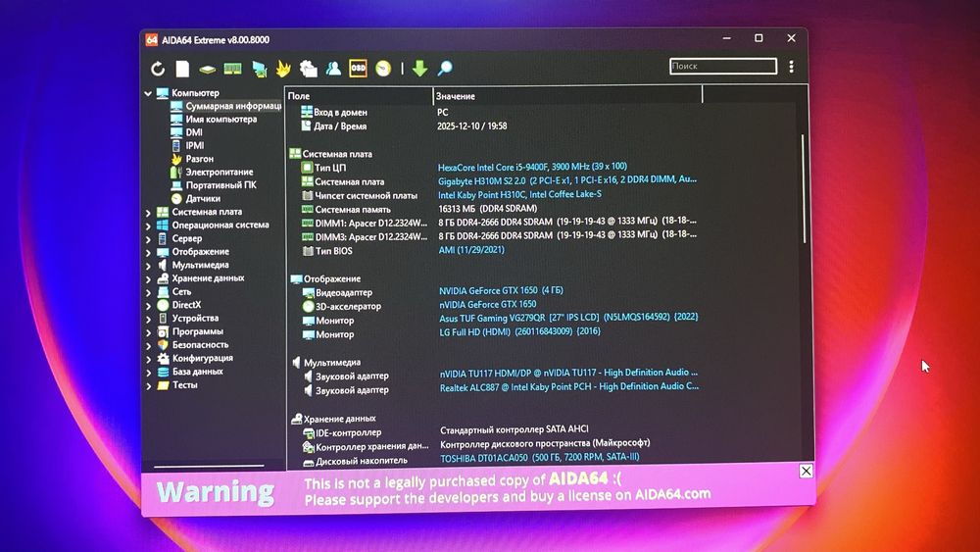Open the three-dot options menu
Viewport: 980px width, 552px height.
tap(791, 67)
